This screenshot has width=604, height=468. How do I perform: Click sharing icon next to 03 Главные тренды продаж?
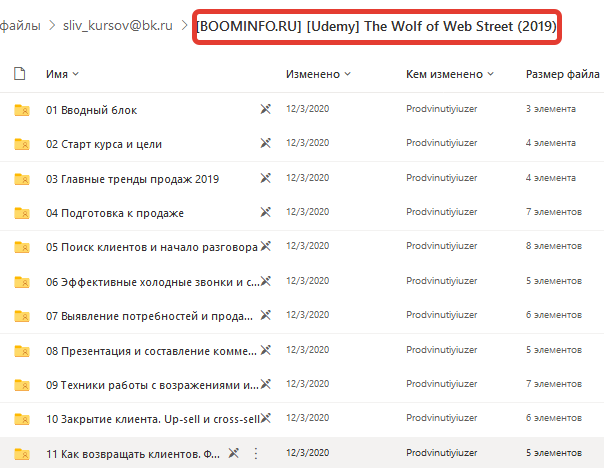click(x=265, y=178)
